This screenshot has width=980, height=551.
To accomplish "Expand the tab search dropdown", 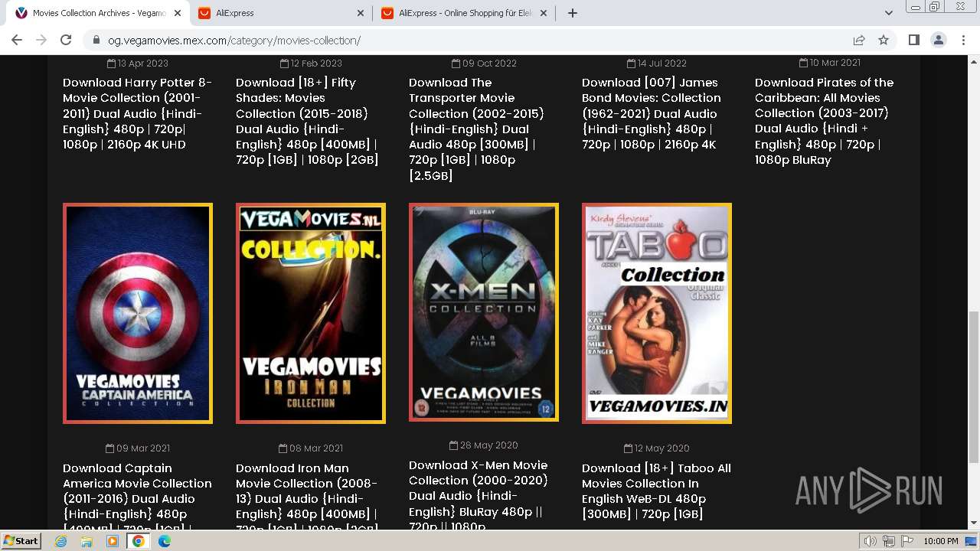I will (888, 13).
